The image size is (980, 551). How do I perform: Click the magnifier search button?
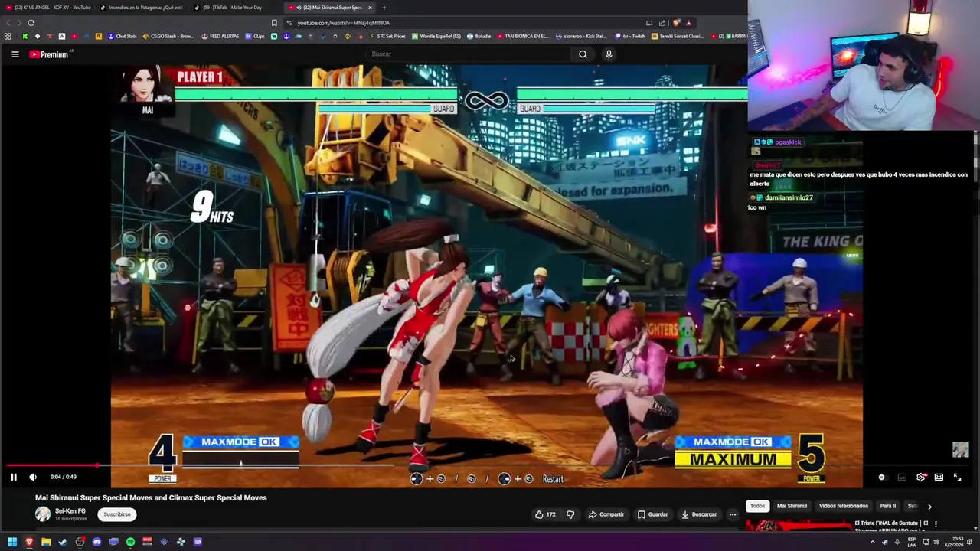(583, 54)
